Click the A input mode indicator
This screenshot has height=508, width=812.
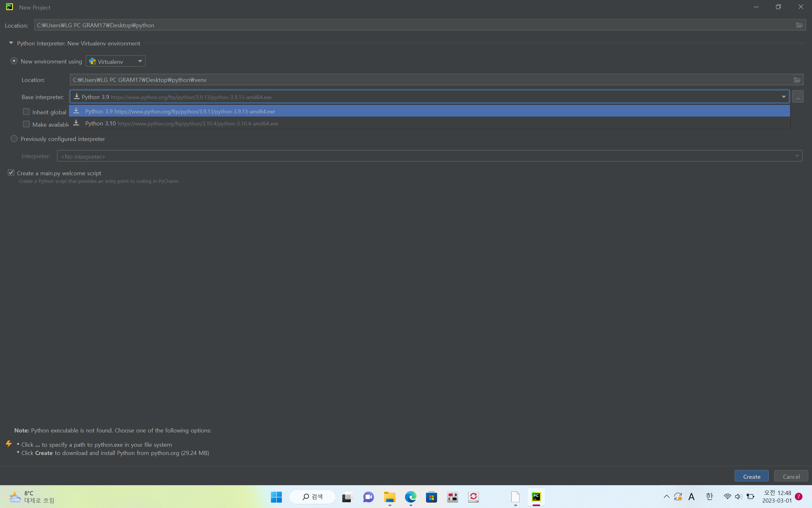(691, 497)
